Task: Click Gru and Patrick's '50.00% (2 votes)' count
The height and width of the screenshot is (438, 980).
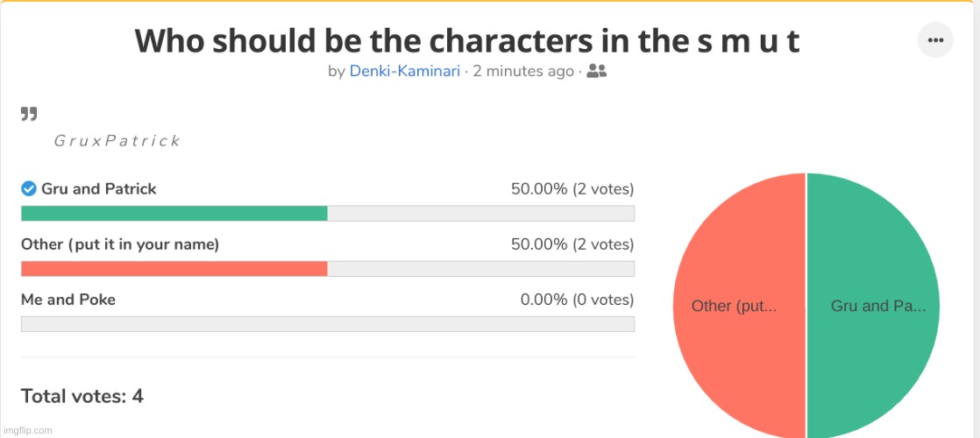Action: coord(572,188)
